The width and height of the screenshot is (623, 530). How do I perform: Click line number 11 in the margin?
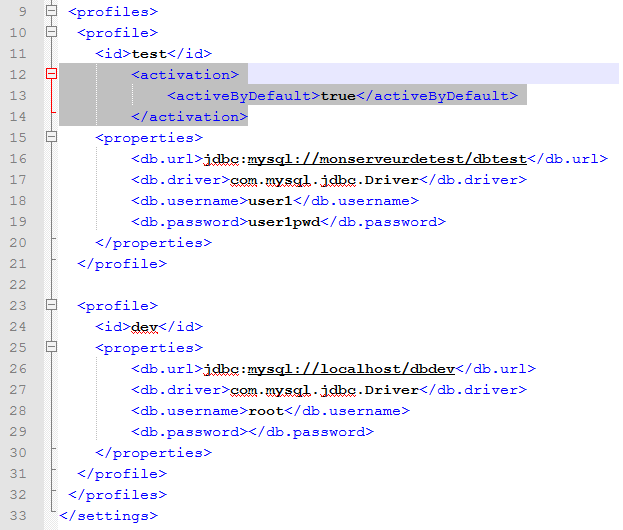click(18, 54)
